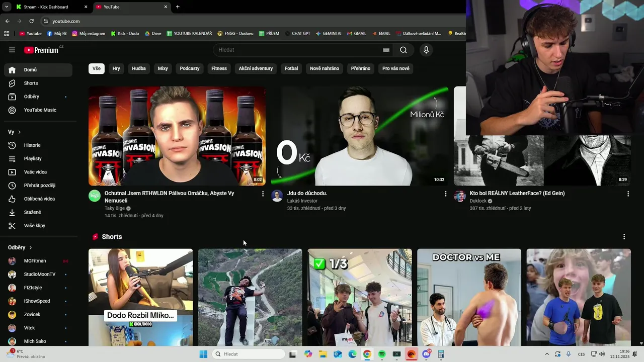The height and width of the screenshot is (362, 644).
Task: Open the Chrome apps grid
Action: click(x=7, y=34)
